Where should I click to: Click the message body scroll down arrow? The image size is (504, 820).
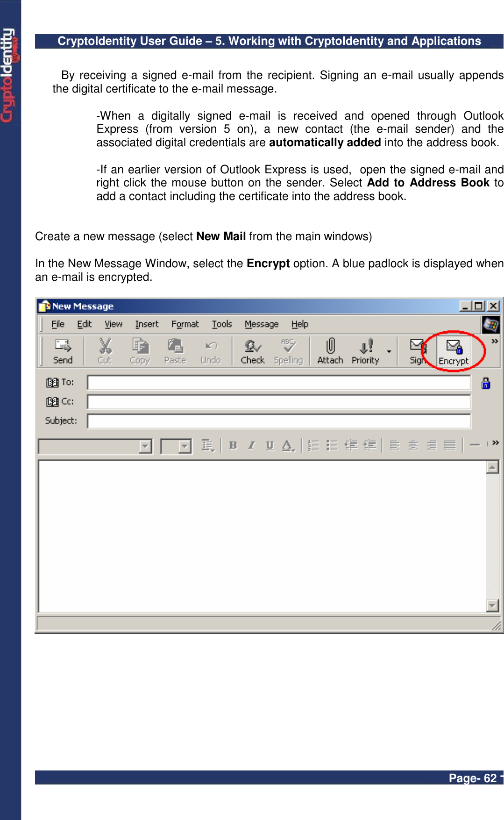pyautogui.click(x=492, y=605)
